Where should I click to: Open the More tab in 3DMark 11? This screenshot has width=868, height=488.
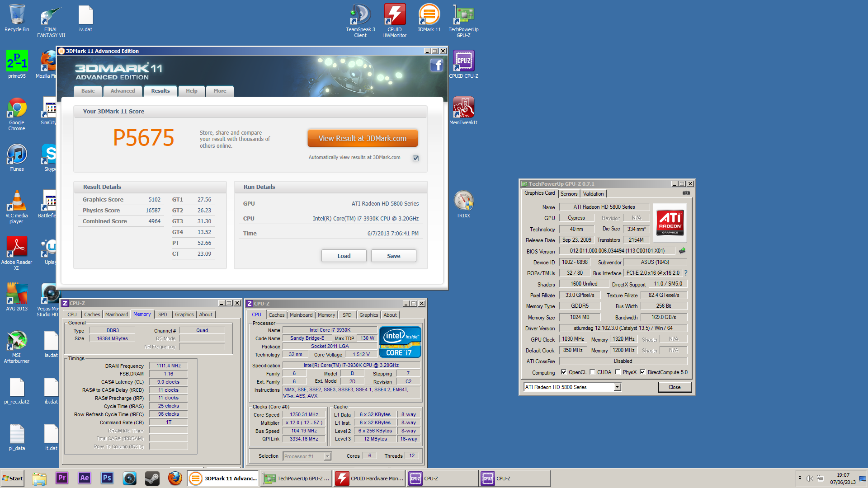[x=220, y=91]
